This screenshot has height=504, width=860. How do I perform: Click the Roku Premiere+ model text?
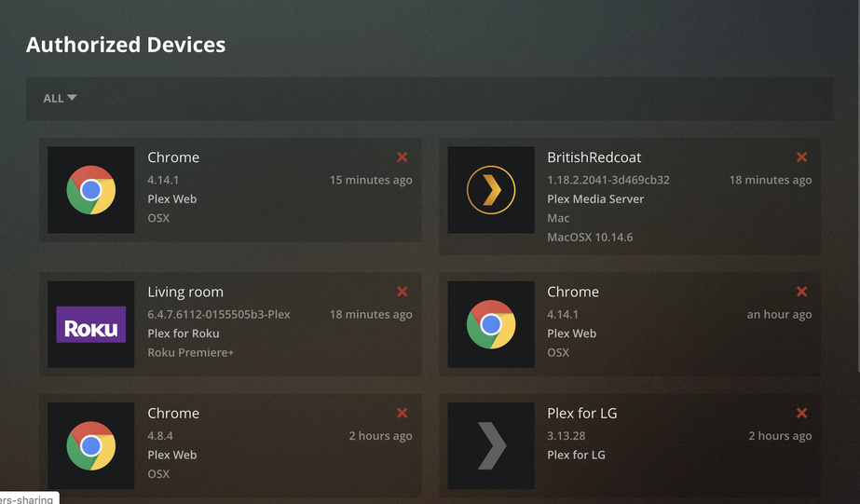pyautogui.click(x=190, y=353)
